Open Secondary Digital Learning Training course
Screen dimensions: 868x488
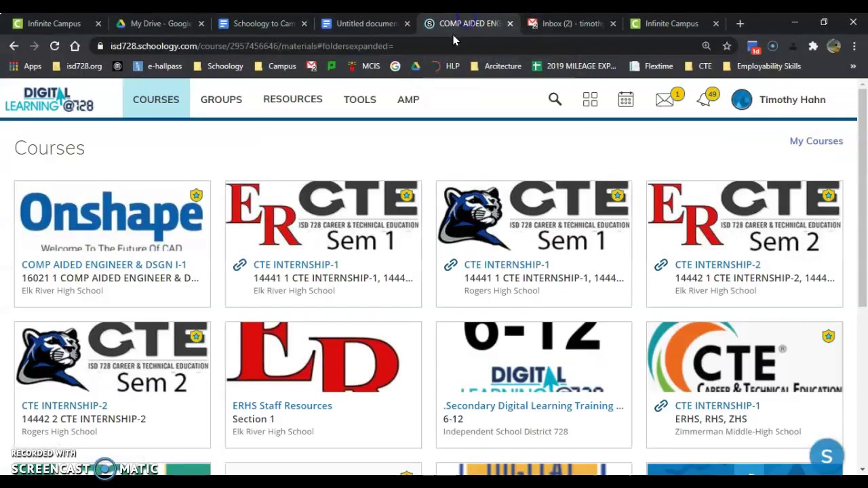(x=533, y=405)
